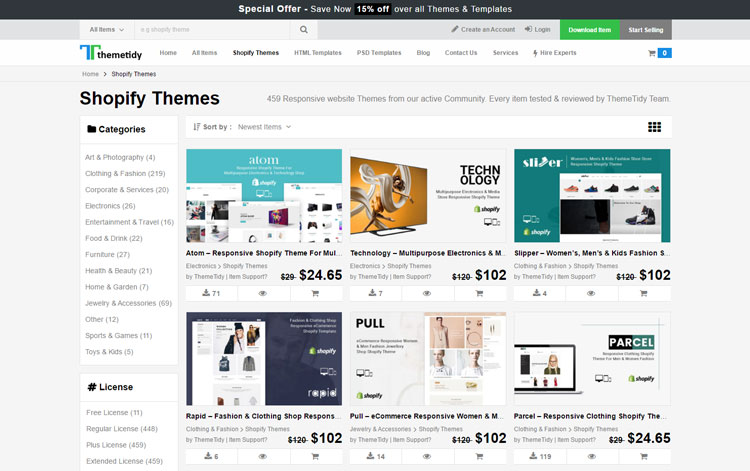The width and height of the screenshot is (750, 471).
Task: Click the ThemeTidy logo
Action: click(111, 53)
